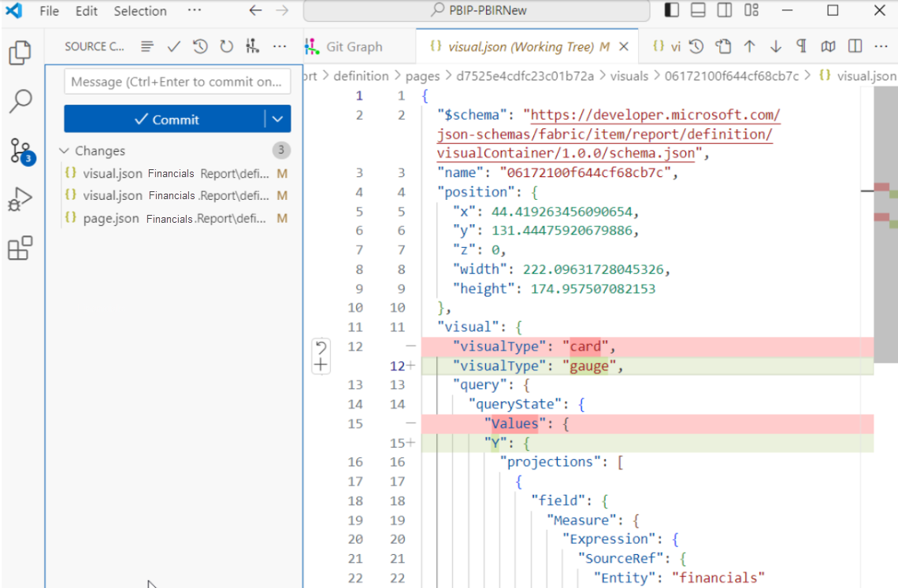This screenshot has width=898, height=588.
Task: Click the blue Commit button
Action: tap(165, 119)
